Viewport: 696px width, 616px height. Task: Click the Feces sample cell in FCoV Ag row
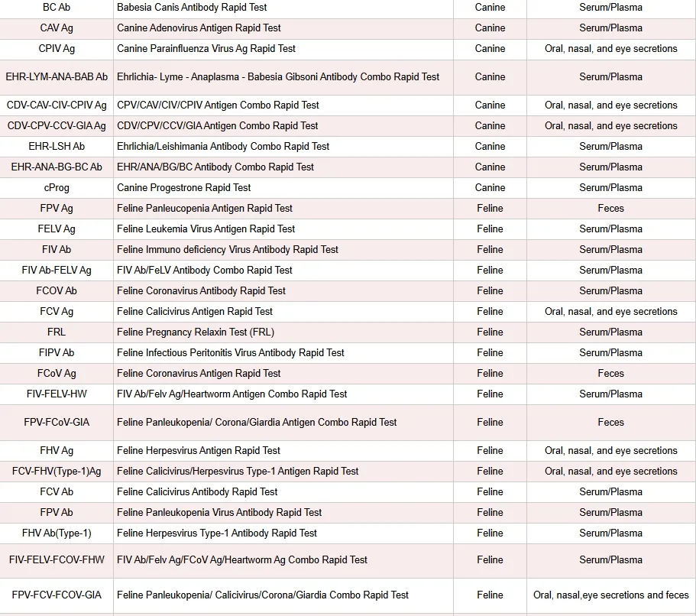pos(610,374)
